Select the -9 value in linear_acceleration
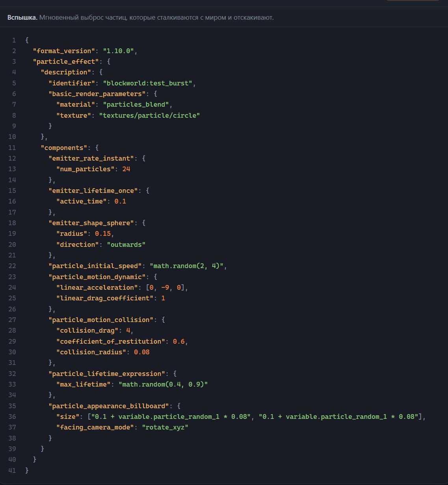This screenshot has width=448, height=485. pos(165,287)
